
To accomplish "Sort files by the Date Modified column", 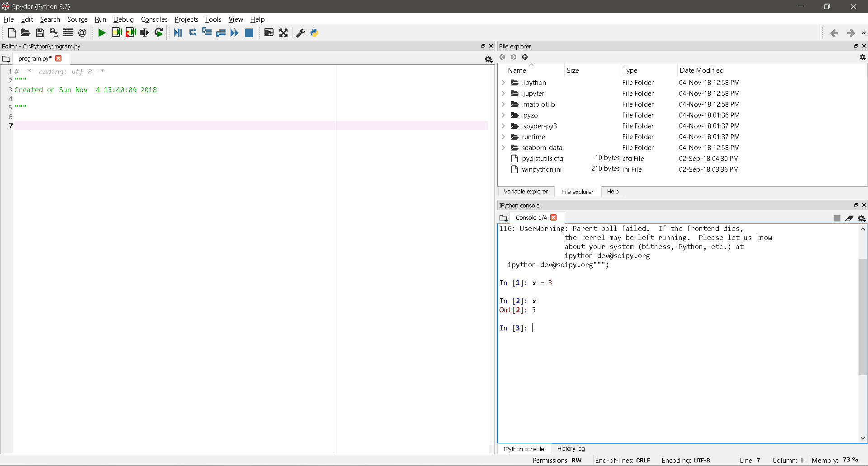I will click(701, 71).
